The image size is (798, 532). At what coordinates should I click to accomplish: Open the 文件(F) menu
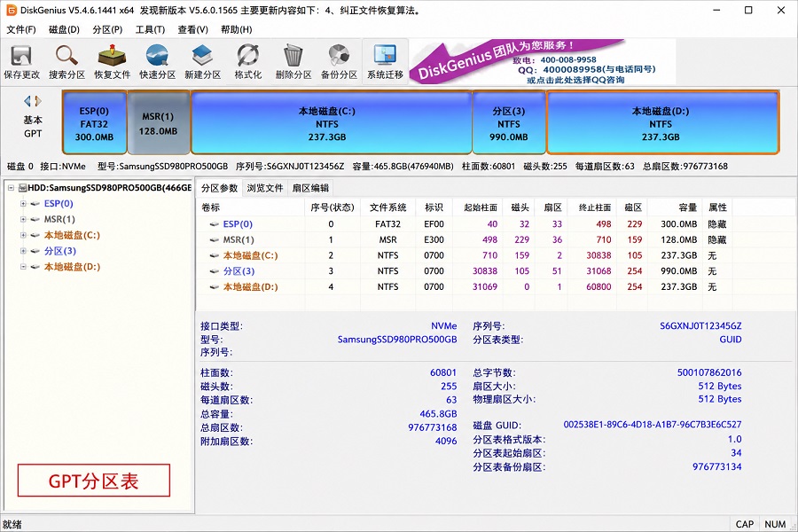pos(21,29)
